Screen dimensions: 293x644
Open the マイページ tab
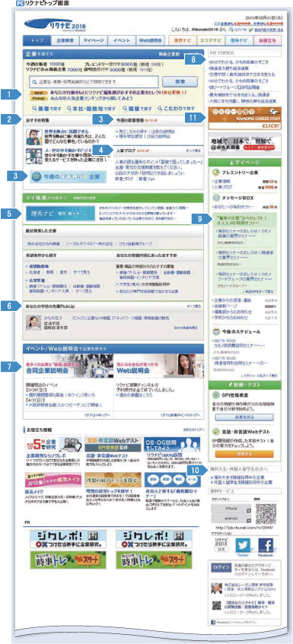(93, 40)
